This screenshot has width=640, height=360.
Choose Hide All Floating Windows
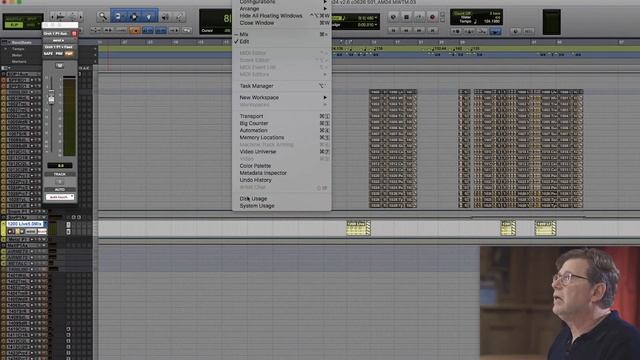tap(271, 16)
